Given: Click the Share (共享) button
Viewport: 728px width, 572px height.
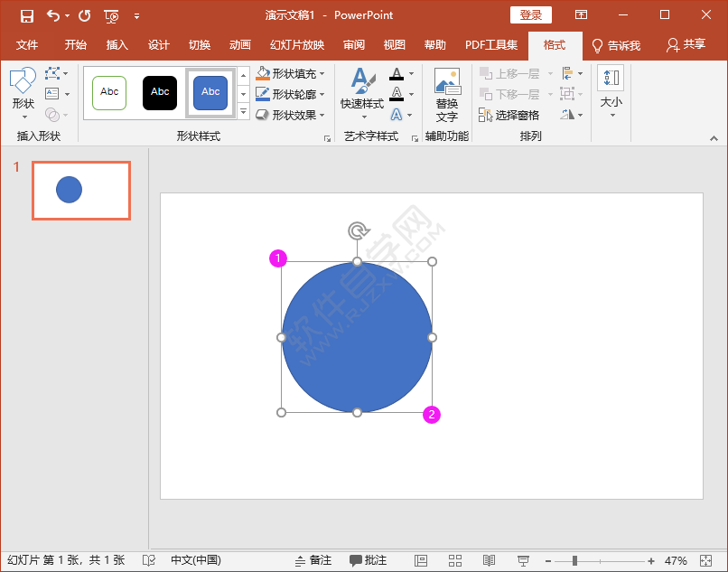Looking at the screenshot, I should click(686, 45).
